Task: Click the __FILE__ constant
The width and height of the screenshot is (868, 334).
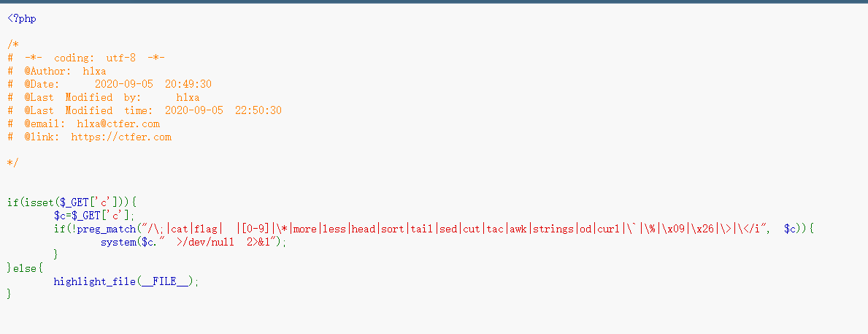Action: click(x=165, y=281)
